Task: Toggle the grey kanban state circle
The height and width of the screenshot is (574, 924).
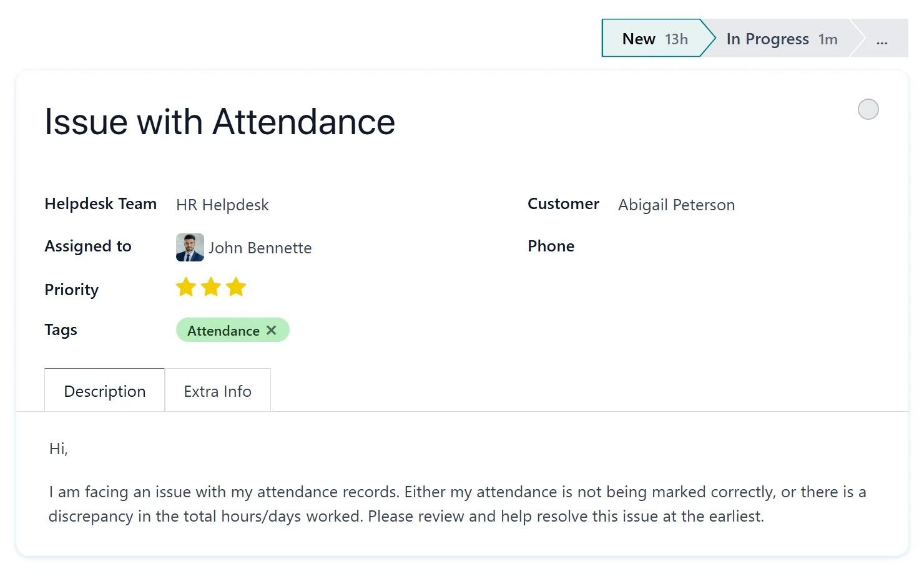Action: coord(868,110)
